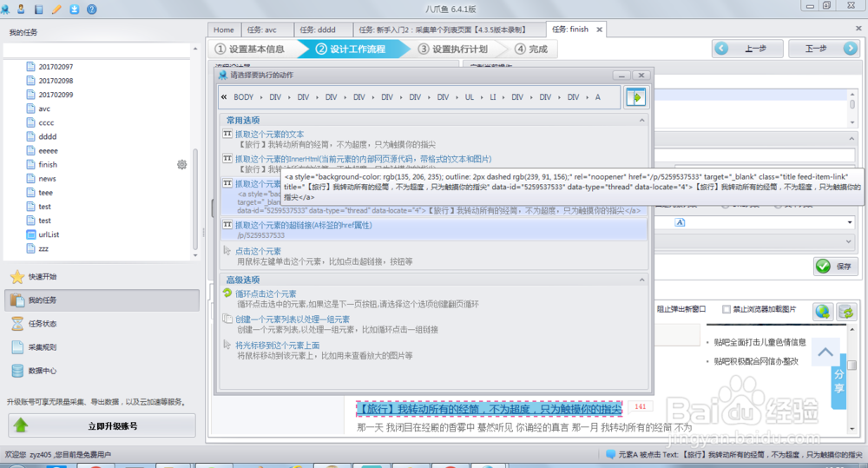Image resolution: width=868 pixels, height=468 pixels.
Task: Click the chat bubble icon in status bar
Action: point(610,454)
